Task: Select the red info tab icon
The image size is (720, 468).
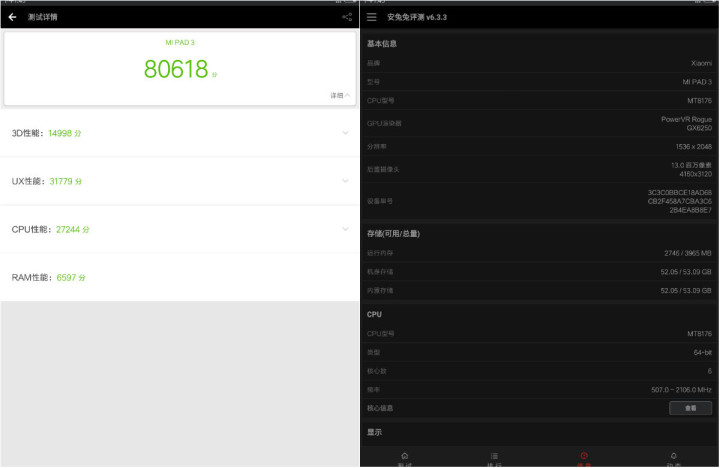Action: [x=584, y=456]
